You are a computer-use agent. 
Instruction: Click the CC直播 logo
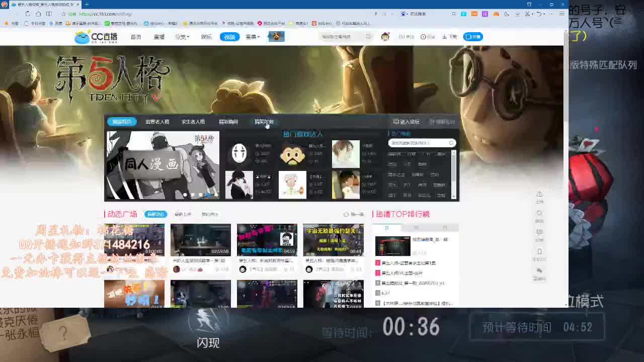(96, 37)
